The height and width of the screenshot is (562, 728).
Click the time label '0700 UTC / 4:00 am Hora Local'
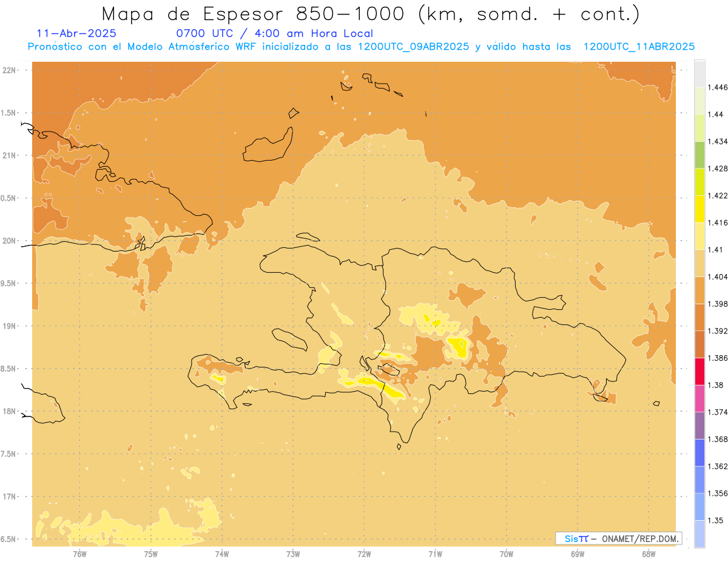274,34
